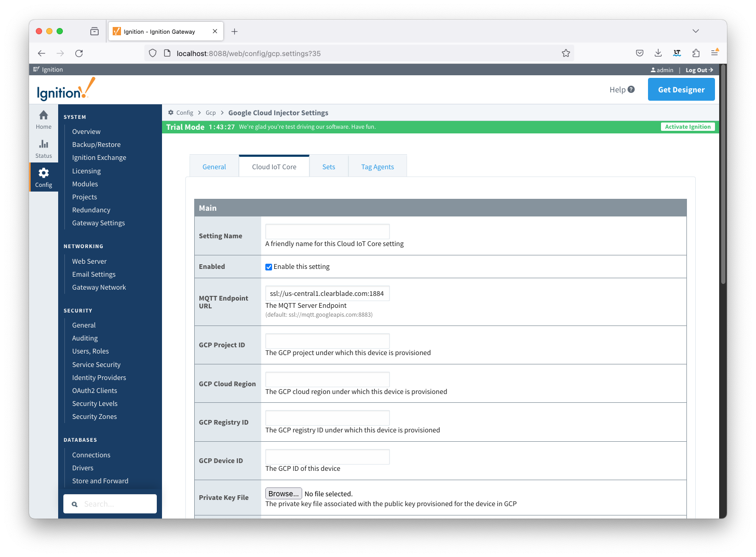Click into the GCP Project ID field

click(327, 341)
